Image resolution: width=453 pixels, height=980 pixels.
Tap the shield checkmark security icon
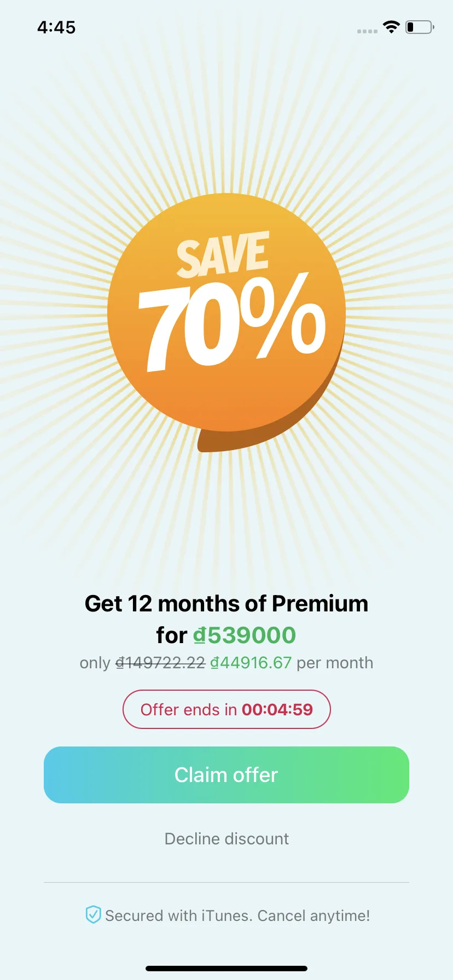[x=93, y=914]
